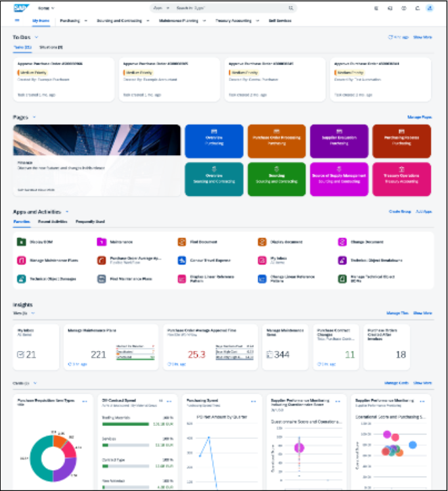Open overflow menu on Off-Contract Spend card
The height and width of the screenshot is (491, 448).
pos(169,401)
